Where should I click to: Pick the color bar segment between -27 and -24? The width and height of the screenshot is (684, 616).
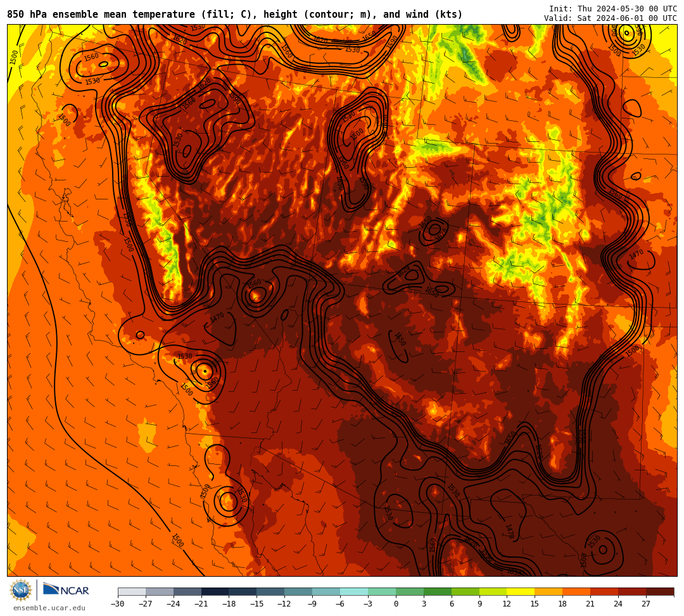160,591
